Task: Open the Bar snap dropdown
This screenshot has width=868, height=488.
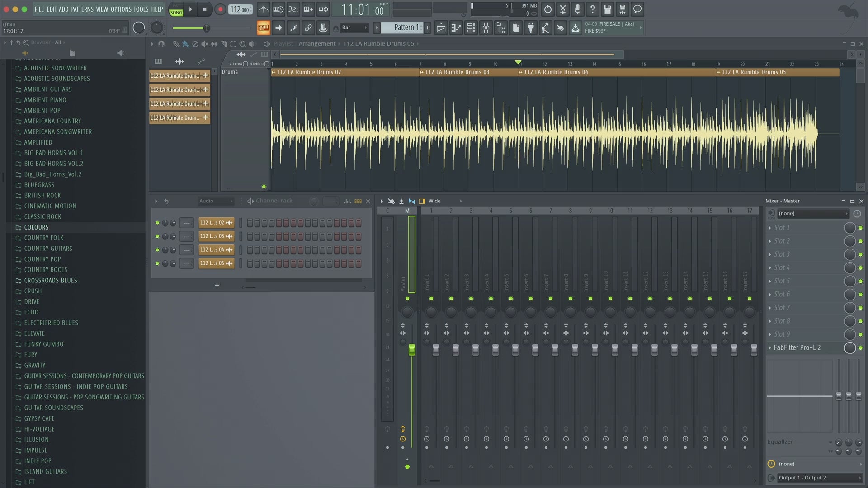Action: tap(355, 28)
